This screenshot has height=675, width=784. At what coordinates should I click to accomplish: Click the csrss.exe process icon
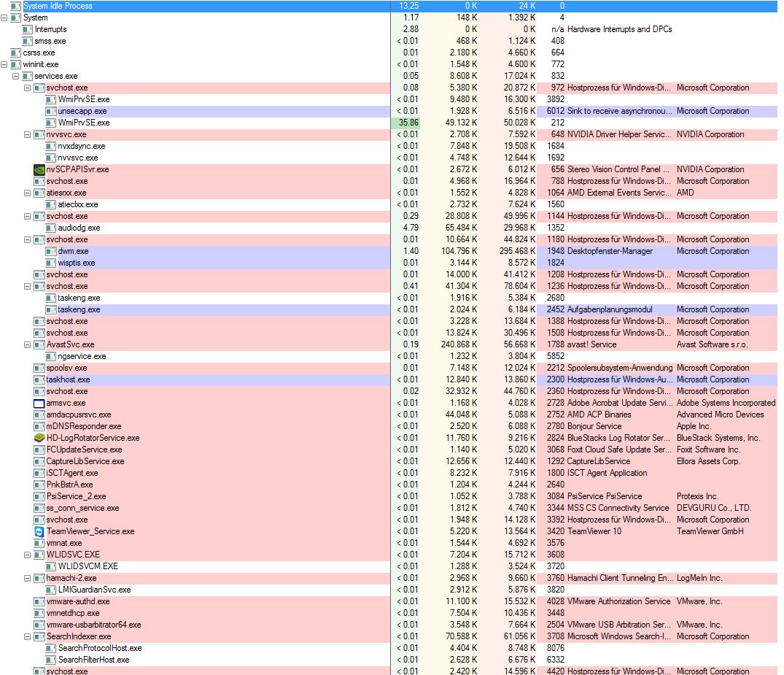coord(15,53)
